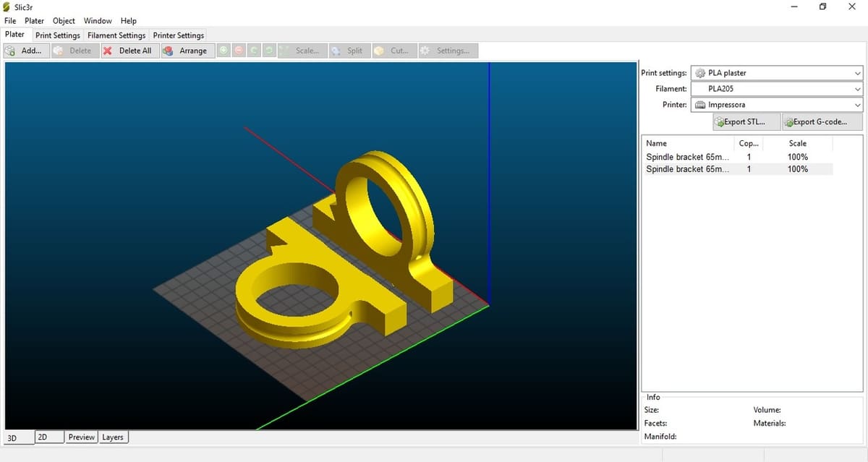Click the green plus more-copies icon

[x=224, y=51]
